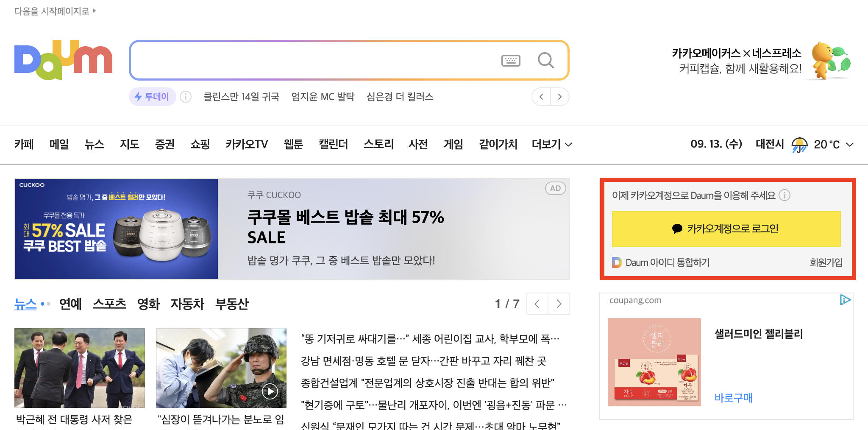The height and width of the screenshot is (430, 868).
Task: Click date text 09. 13. (수)
Action: [716, 145]
